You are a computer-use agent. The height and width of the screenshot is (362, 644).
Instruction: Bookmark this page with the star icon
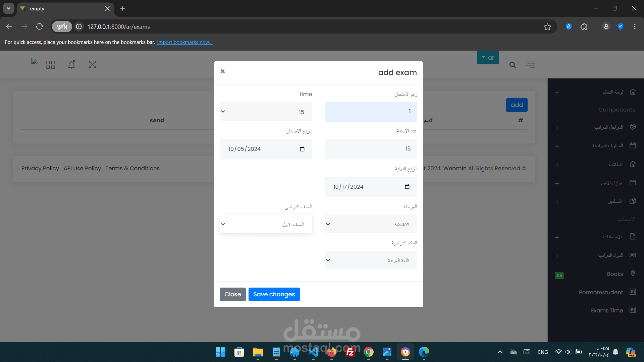pyautogui.click(x=547, y=27)
